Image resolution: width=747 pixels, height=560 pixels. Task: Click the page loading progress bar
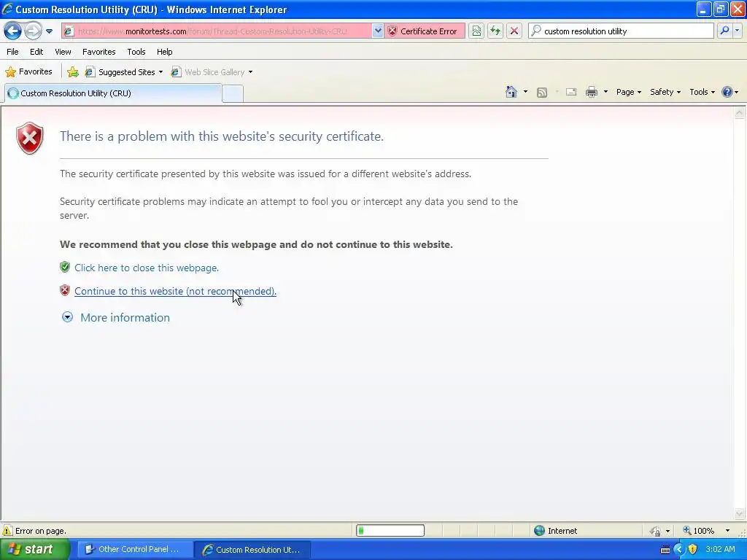point(390,531)
